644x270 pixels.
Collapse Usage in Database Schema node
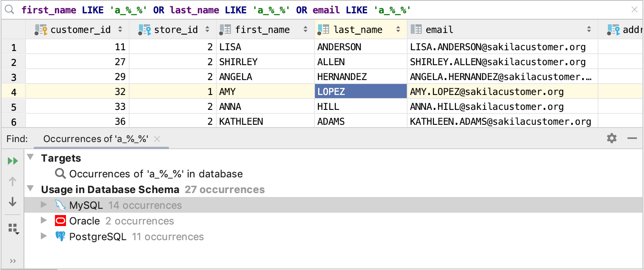[31, 188]
